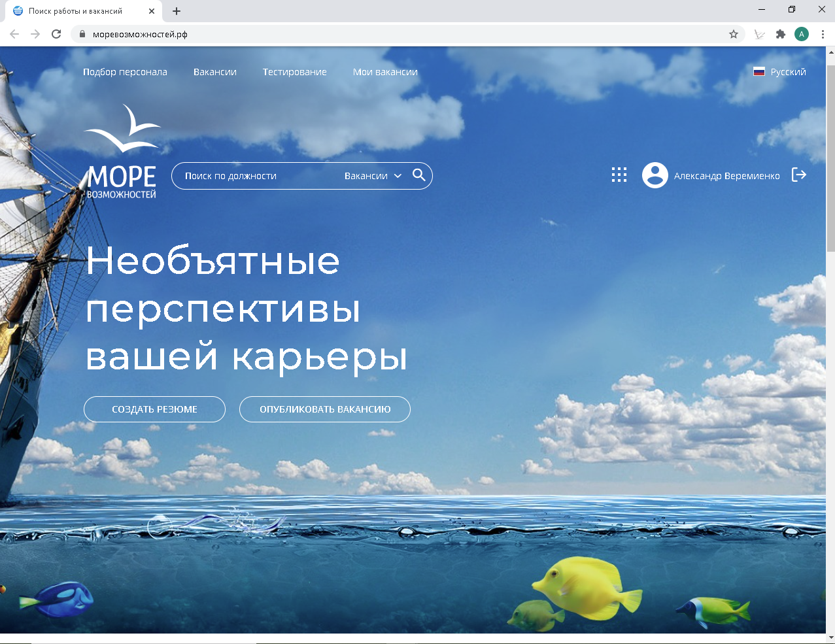The image size is (835, 644).
Task: Open the search by magnifier icon
Action: (419, 175)
